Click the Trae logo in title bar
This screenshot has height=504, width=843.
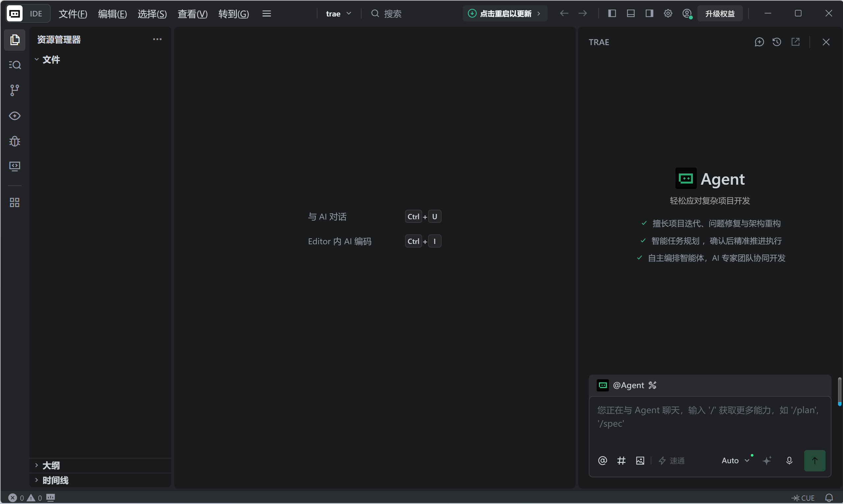coord(14,13)
